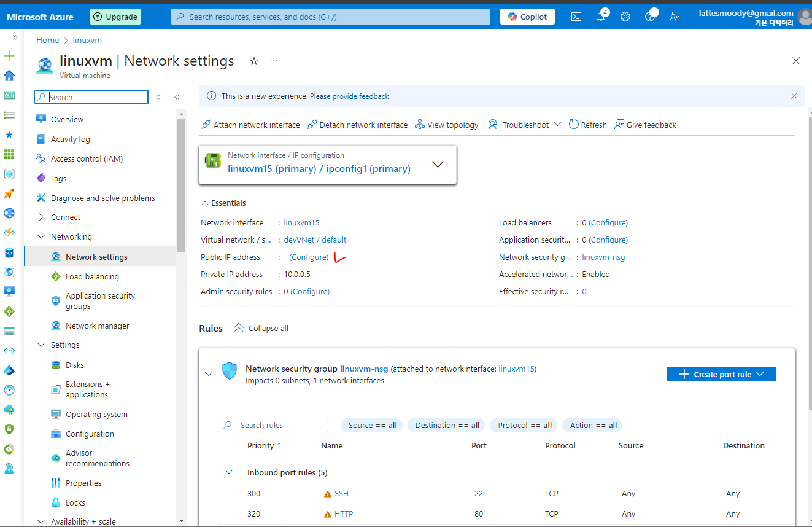Expand the left portal menu chevrons
The image size is (812, 527).
15,37
